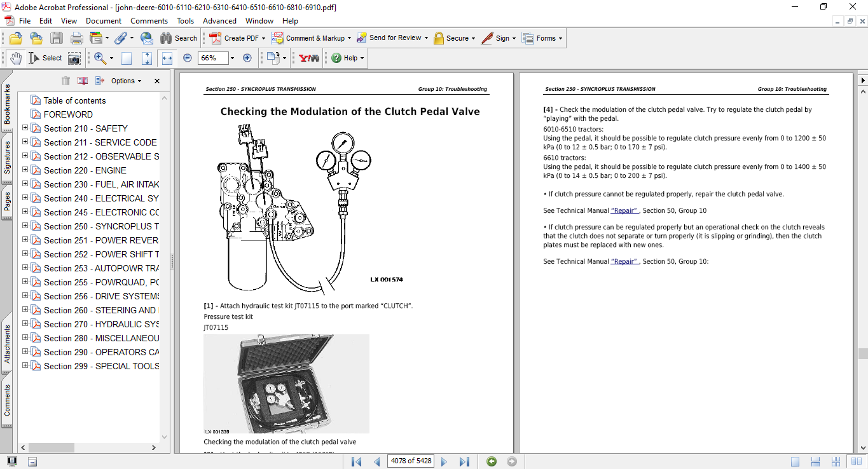This screenshot has height=469, width=868.
Task: Open the Document menu
Action: coord(104,21)
